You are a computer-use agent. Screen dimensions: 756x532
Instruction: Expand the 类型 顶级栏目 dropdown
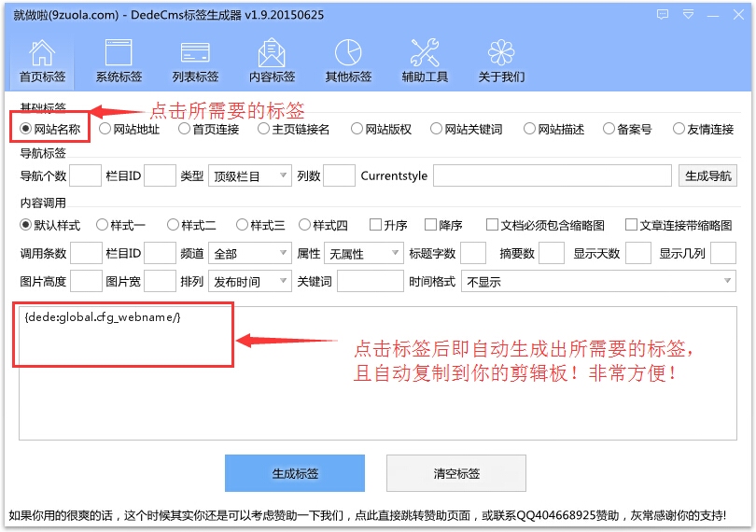[250, 175]
